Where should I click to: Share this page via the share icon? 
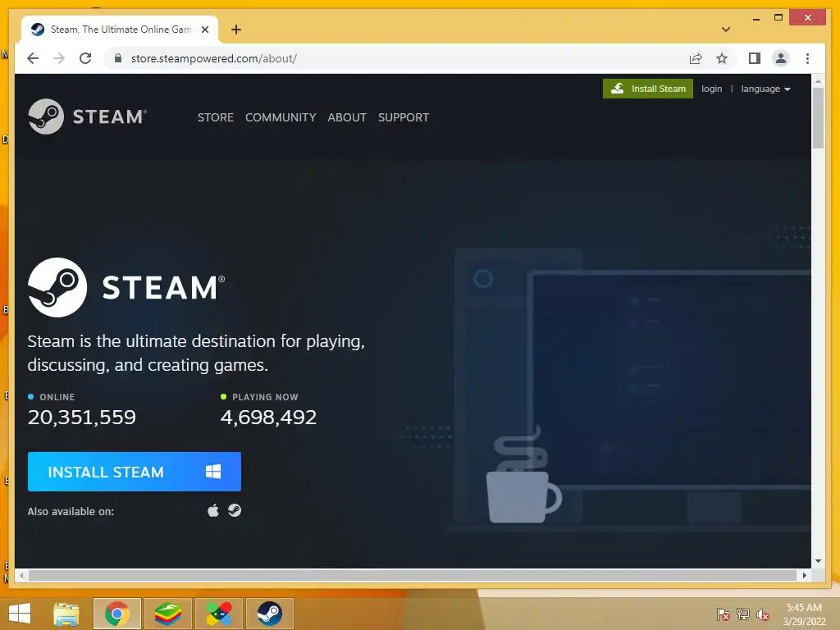696,58
